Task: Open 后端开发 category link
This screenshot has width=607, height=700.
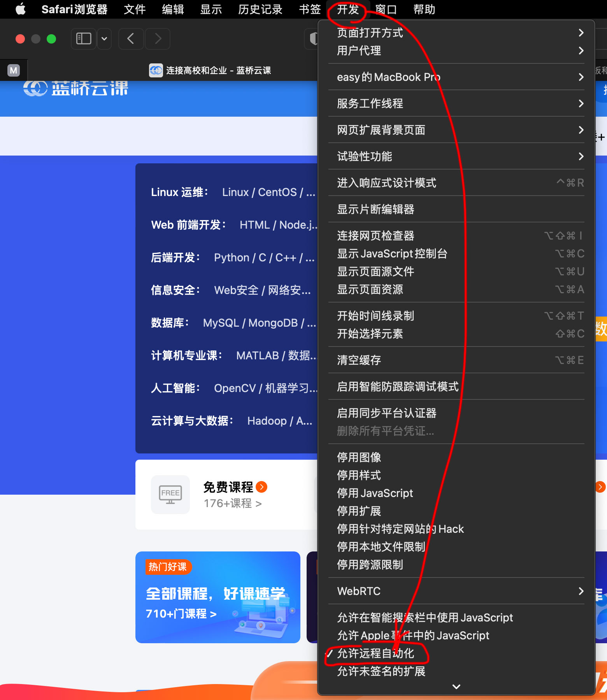Action: click(175, 257)
